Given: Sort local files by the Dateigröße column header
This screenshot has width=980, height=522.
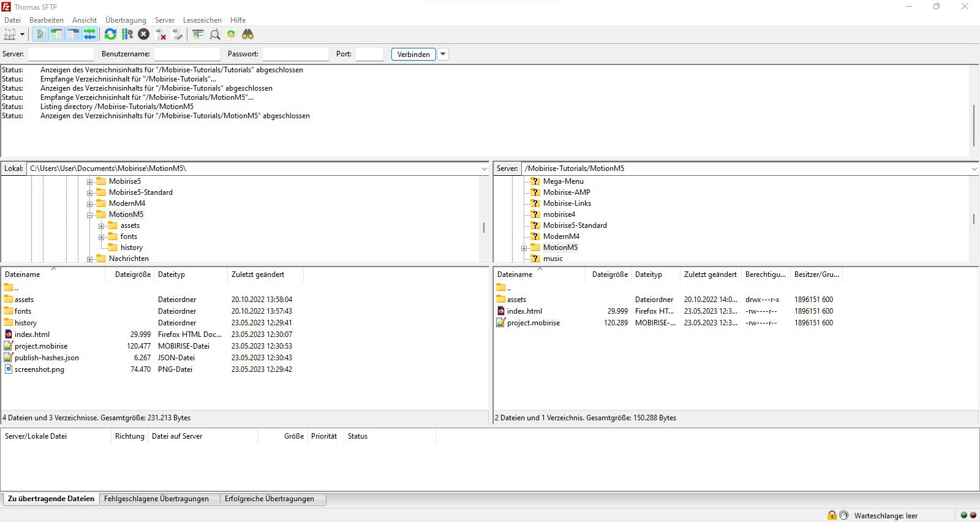Looking at the screenshot, I should [x=132, y=274].
